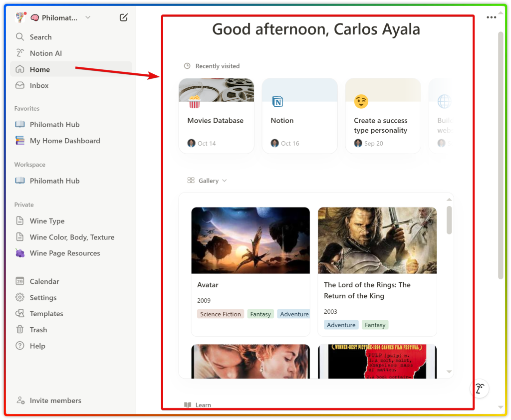Click the Notion AI sidebar icon
This screenshot has width=511, height=420.
point(20,53)
